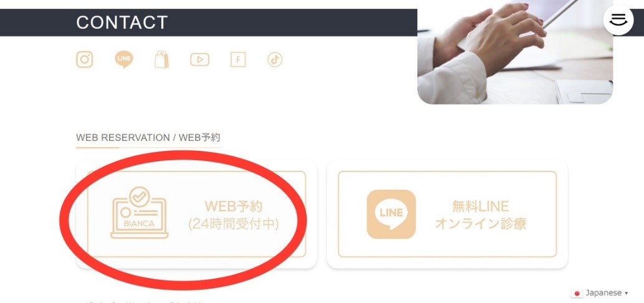Open the shopping bag store icon
The image size is (644, 303).
click(x=161, y=60)
